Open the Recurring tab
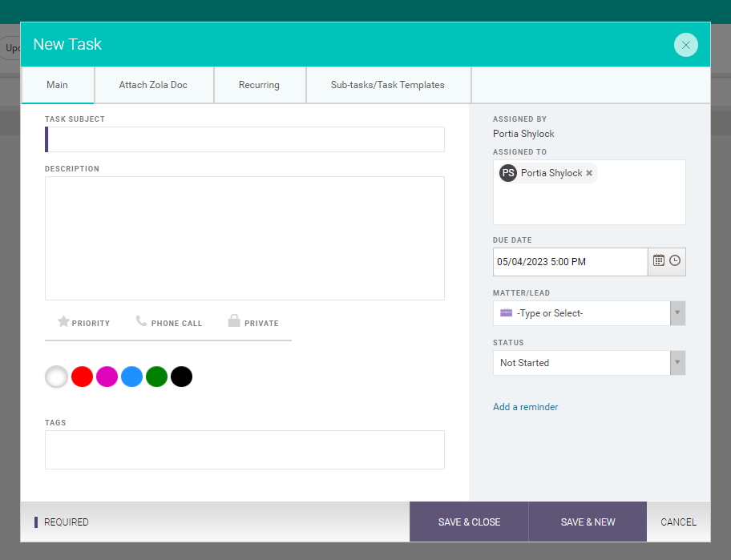 pyautogui.click(x=259, y=85)
